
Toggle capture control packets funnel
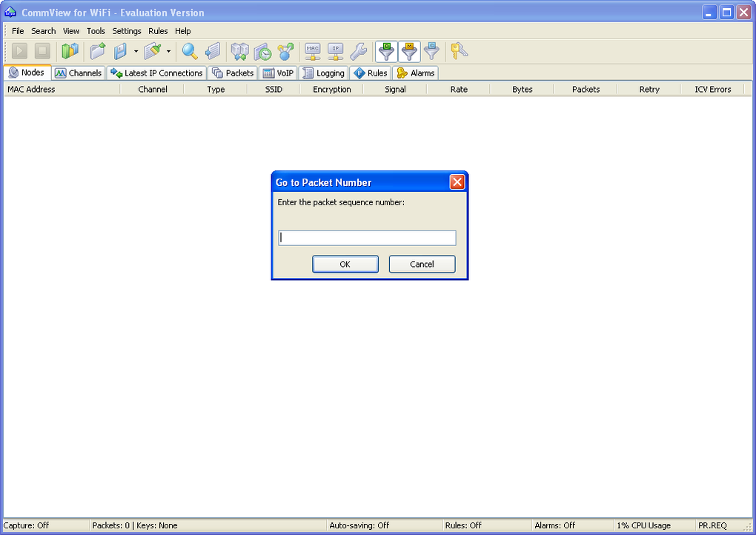tap(432, 51)
